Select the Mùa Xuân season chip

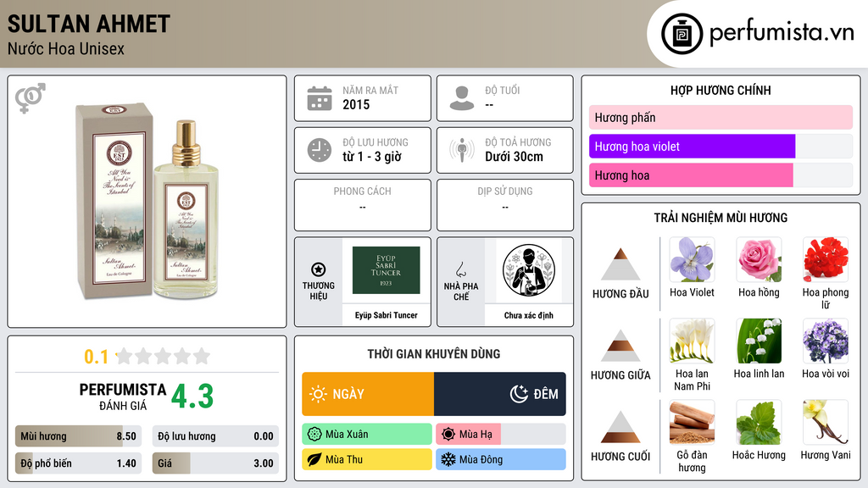pos(367,434)
